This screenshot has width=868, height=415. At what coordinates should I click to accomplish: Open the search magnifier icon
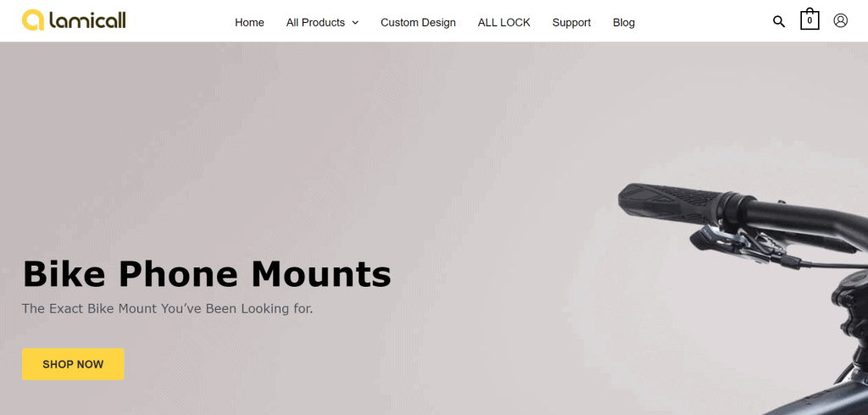[779, 21]
